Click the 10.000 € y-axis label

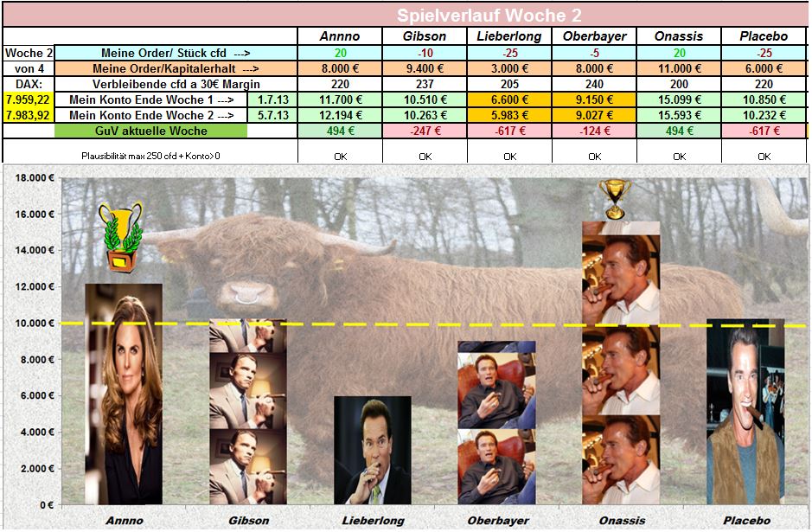click(x=35, y=324)
